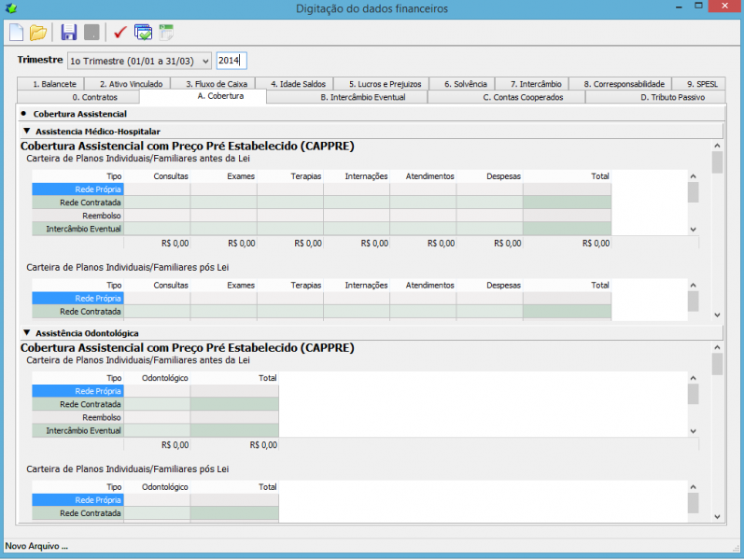Go to the 7. Intercâmbio tab
744x560 pixels.
(x=532, y=83)
